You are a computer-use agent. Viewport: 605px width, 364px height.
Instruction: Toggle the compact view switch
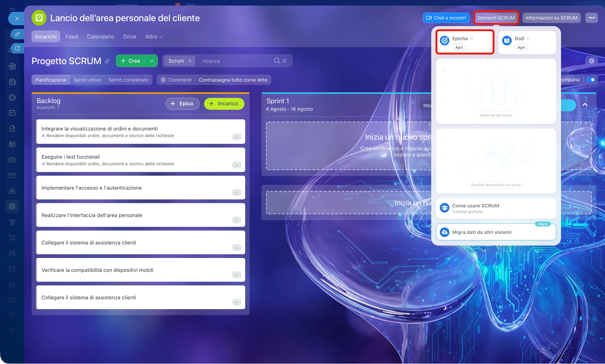[591, 80]
